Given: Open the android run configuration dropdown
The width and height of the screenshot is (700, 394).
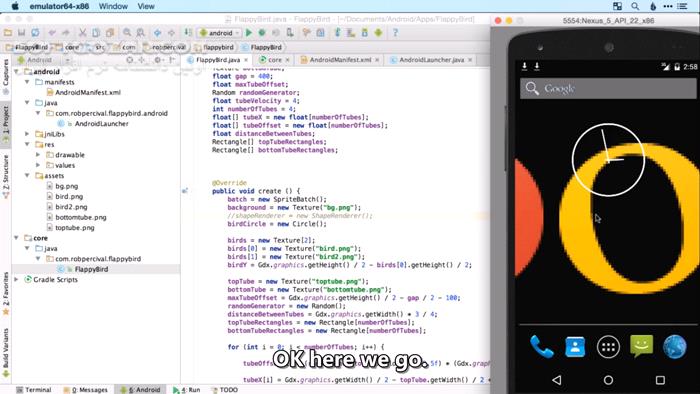Looking at the screenshot, I should 220,33.
